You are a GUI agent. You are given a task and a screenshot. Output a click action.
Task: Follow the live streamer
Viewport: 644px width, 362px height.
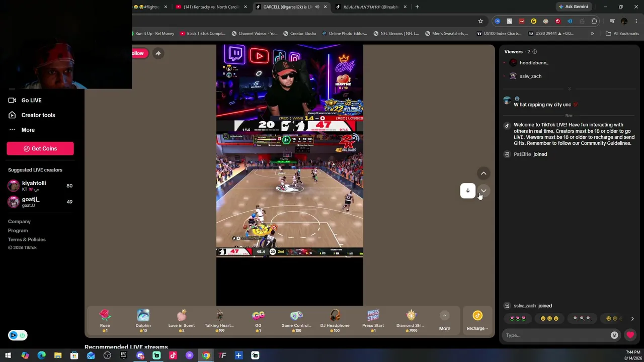coord(138,53)
